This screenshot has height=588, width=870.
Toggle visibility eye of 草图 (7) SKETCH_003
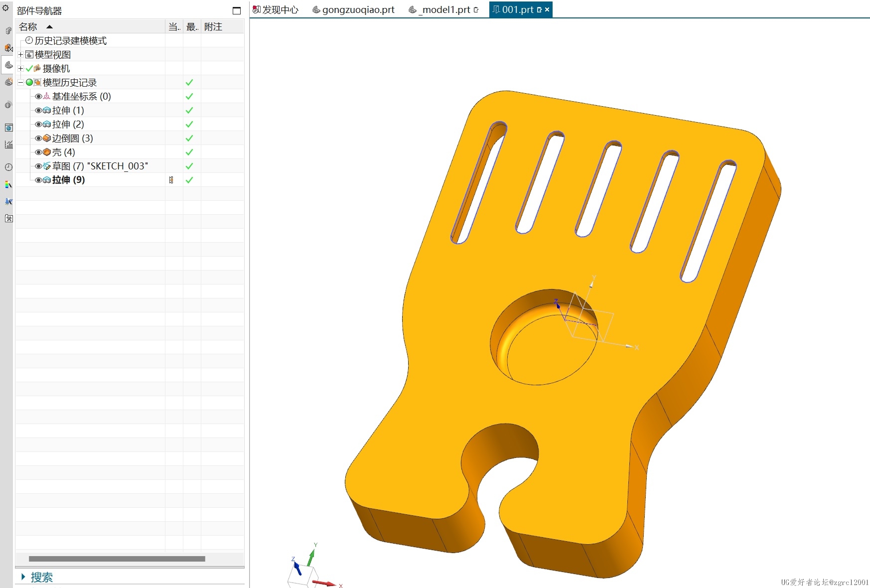click(x=38, y=166)
